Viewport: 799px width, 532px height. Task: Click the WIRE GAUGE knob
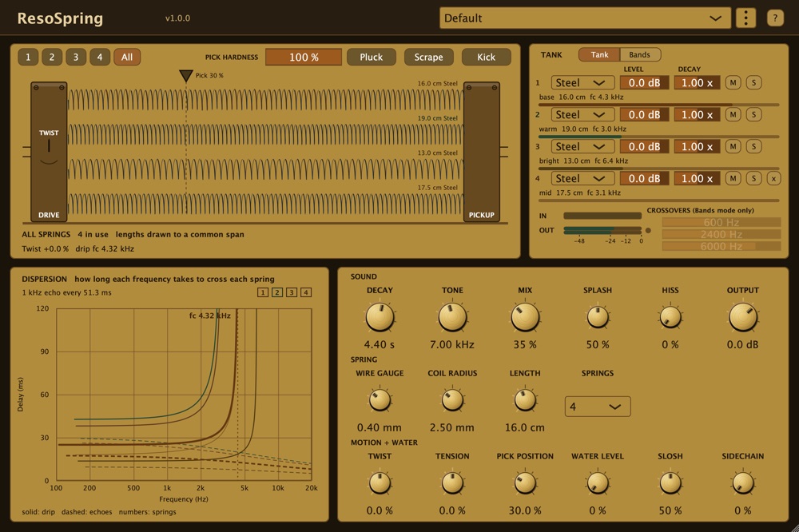point(380,400)
